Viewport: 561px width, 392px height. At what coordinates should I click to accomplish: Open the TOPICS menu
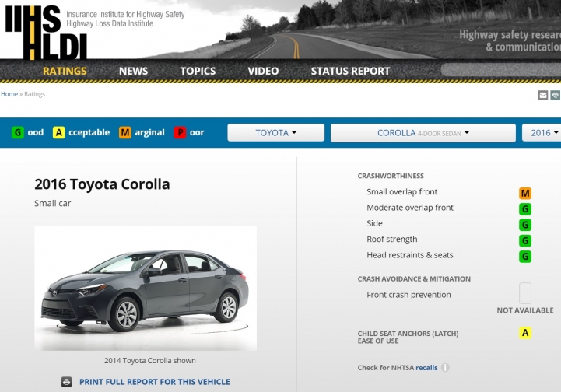(x=198, y=71)
